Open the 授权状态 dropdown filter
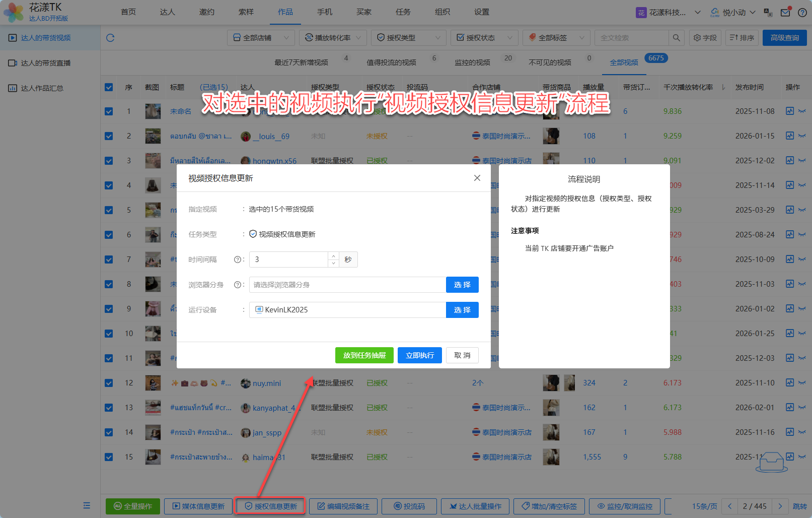The width and height of the screenshot is (812, 518). (x=484, y=38)
